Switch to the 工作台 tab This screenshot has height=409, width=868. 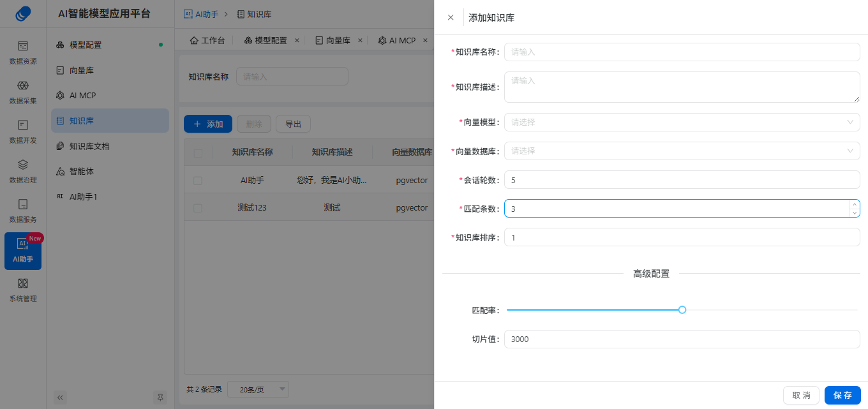pyautogui.click(x=207, y=40)
